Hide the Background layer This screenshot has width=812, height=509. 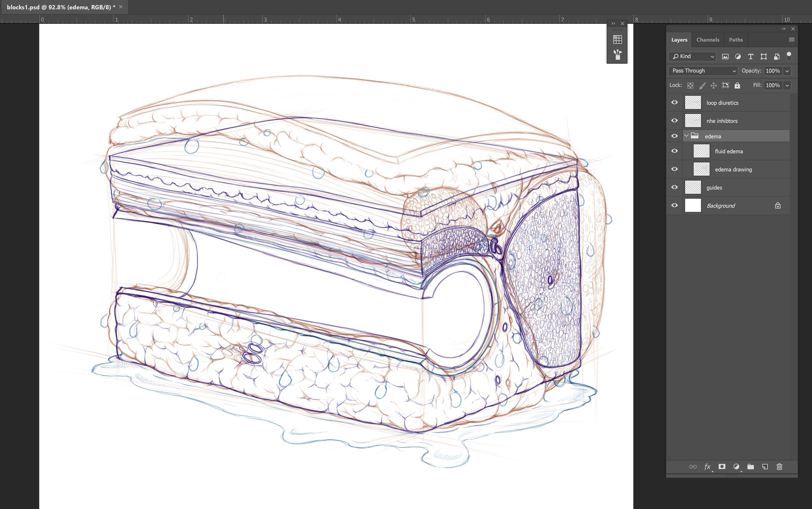click(x=675, y=205)
